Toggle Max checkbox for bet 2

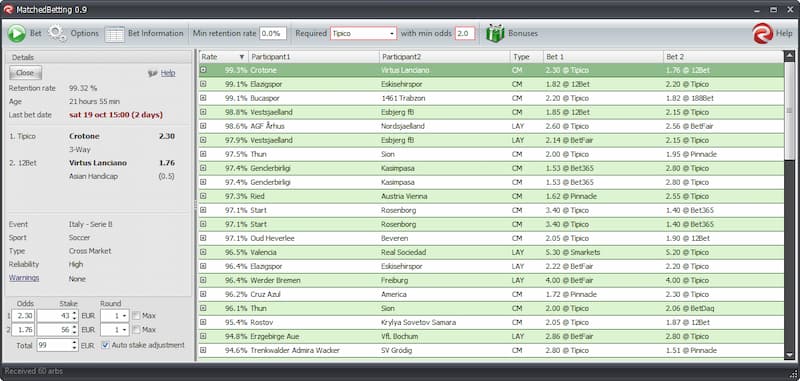136,330
